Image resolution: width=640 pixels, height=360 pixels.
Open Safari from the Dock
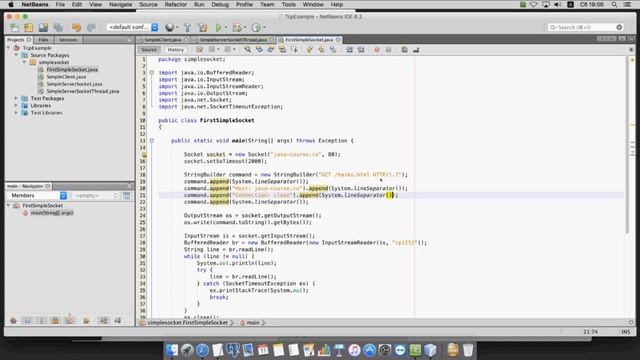(202, 350)
